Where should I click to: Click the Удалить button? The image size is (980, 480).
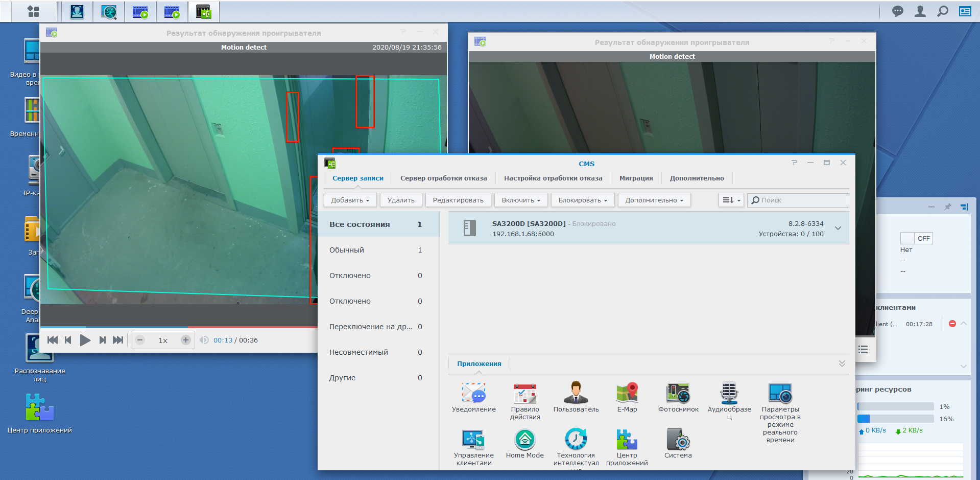click(401, 200)
